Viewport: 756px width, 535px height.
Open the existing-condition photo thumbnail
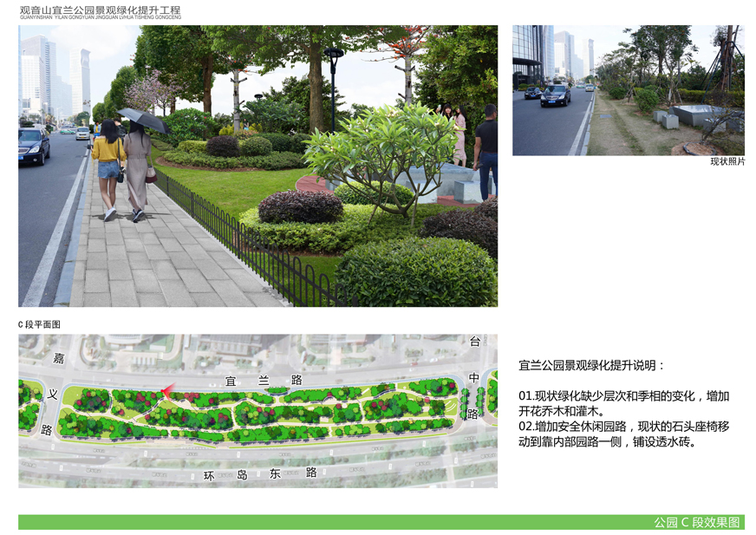coord(628,90)
